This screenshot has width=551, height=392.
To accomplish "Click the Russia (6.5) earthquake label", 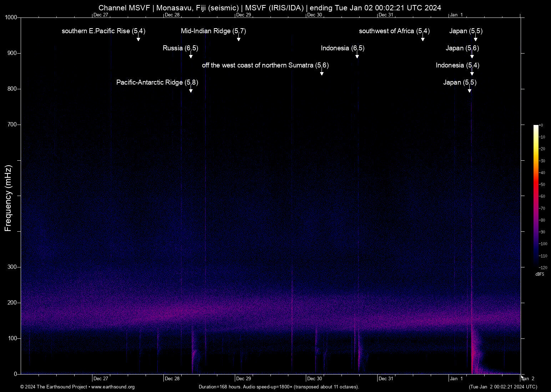I will [180, 48].
